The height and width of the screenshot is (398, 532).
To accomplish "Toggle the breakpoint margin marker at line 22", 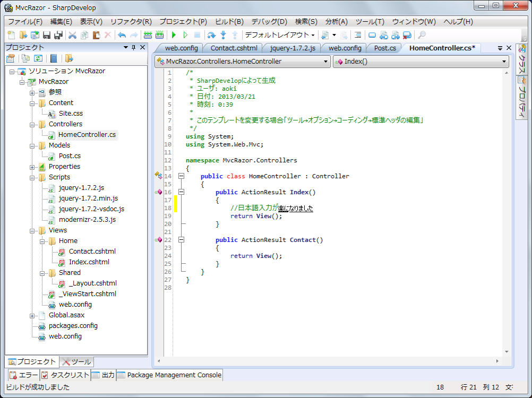I will 158,240.
